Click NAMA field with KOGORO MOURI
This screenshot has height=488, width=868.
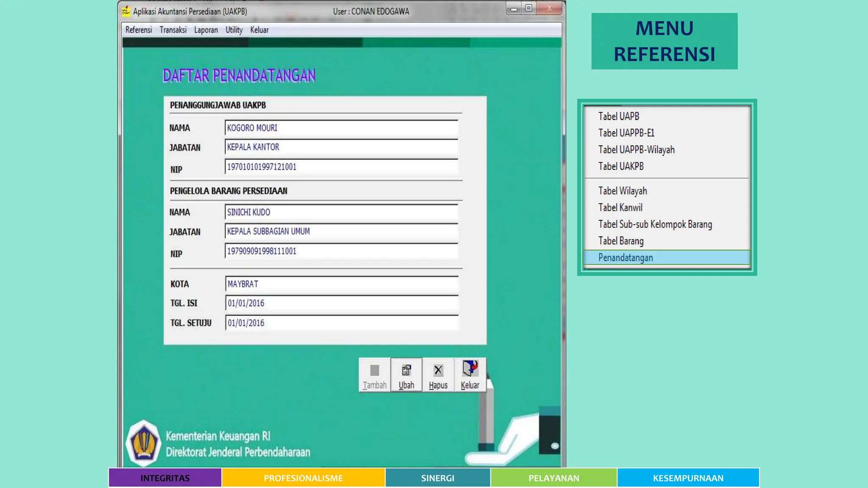[341, 128]
